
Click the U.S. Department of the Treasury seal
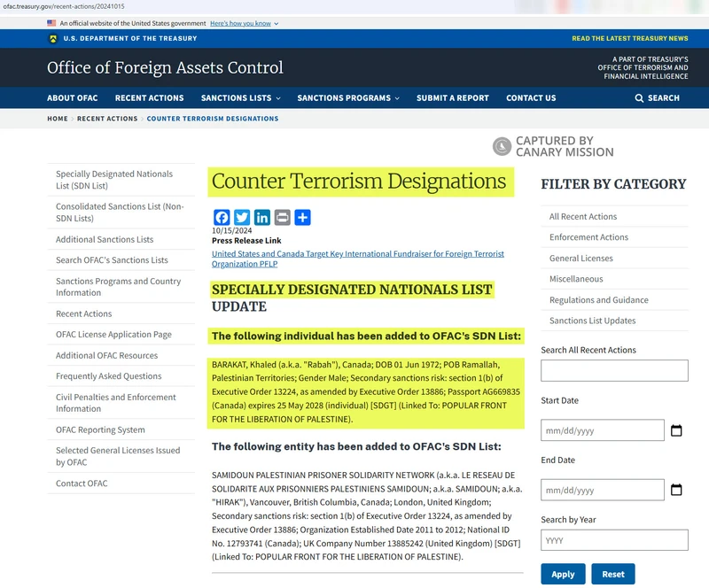[x=51, y=38]
